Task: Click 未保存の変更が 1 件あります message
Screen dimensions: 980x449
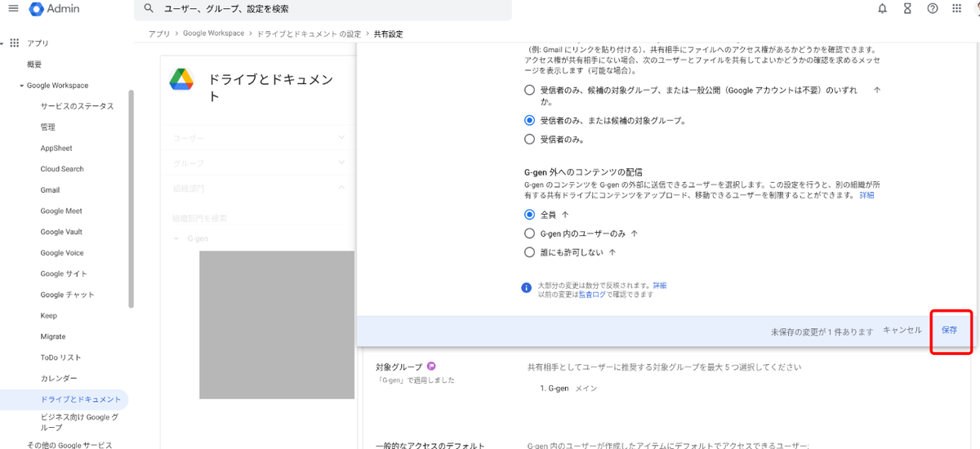Action: point(822,331)
